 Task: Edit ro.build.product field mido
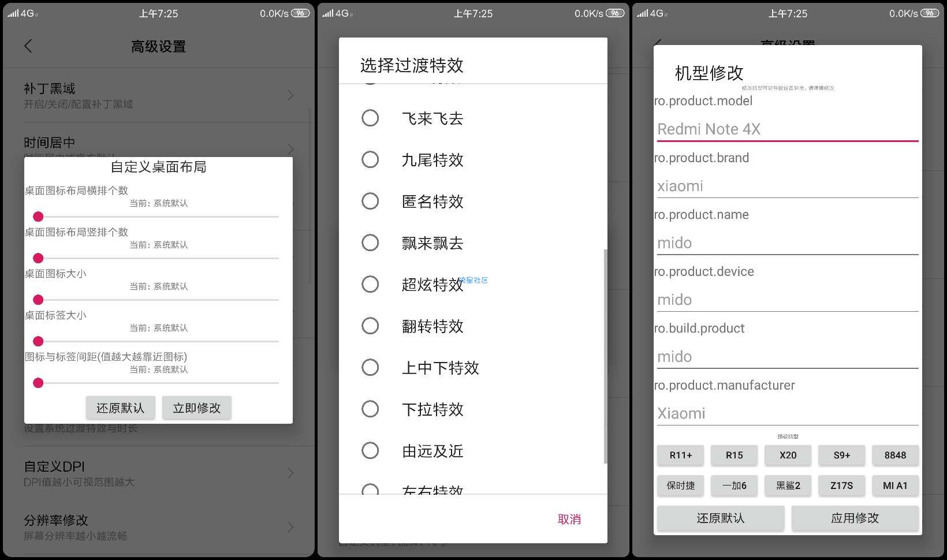coord(788,356)
